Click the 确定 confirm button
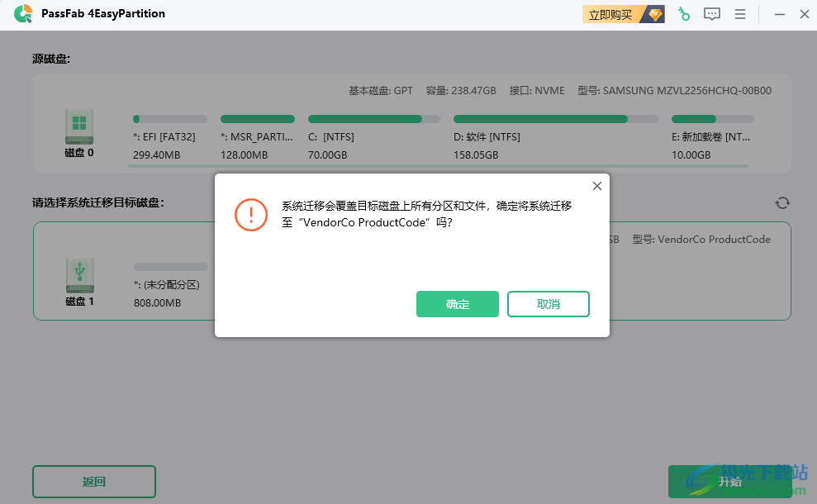 coord(458,304)
